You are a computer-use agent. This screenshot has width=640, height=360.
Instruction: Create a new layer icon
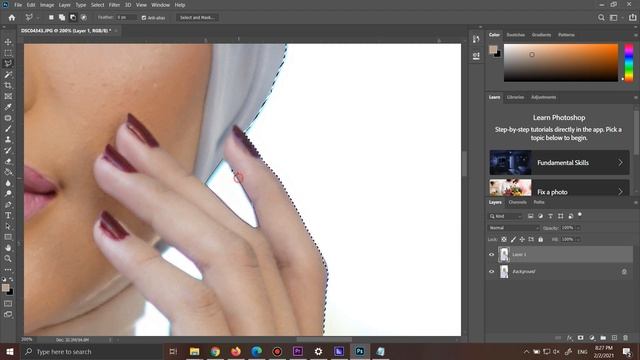[614, 338]
